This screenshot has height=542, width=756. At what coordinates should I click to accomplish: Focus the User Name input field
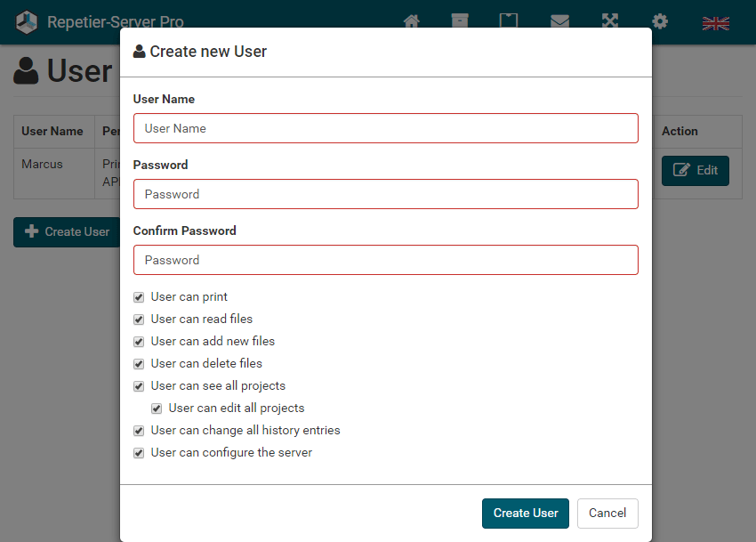pos(386,128)
